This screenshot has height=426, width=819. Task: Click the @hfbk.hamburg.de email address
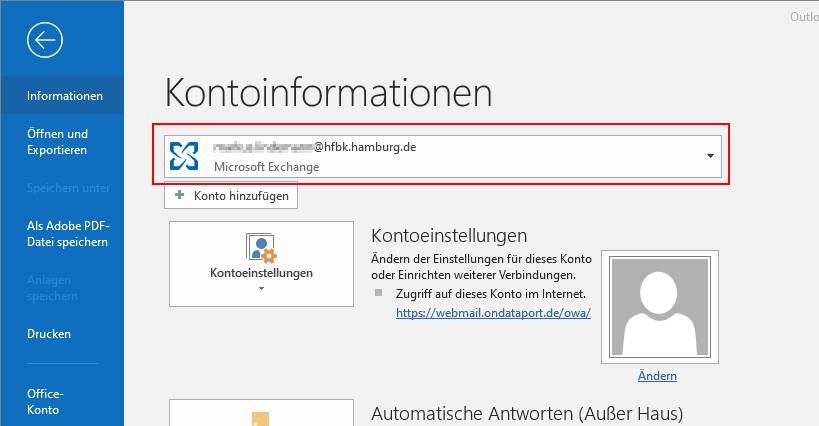[314, 147]
